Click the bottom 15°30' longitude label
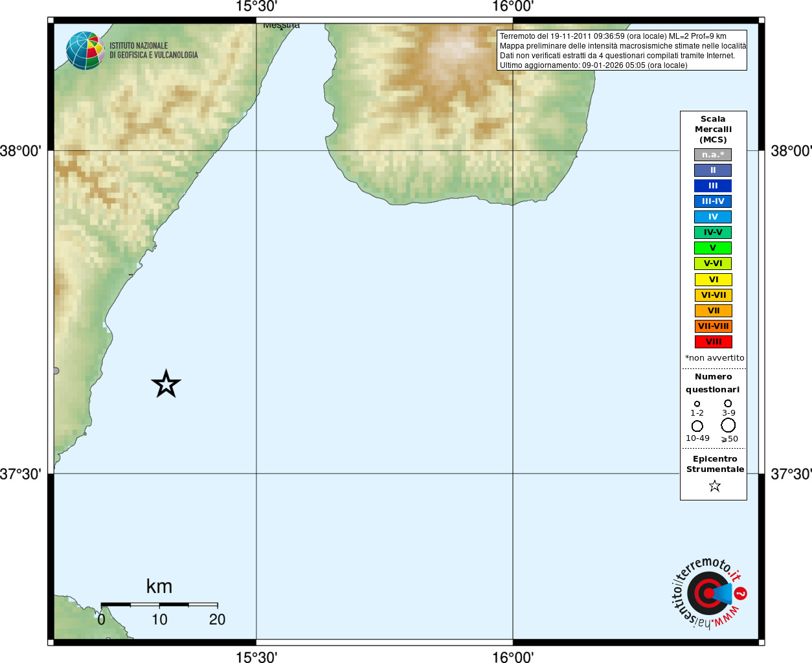 pyautogui.click(x=256, y=657)
